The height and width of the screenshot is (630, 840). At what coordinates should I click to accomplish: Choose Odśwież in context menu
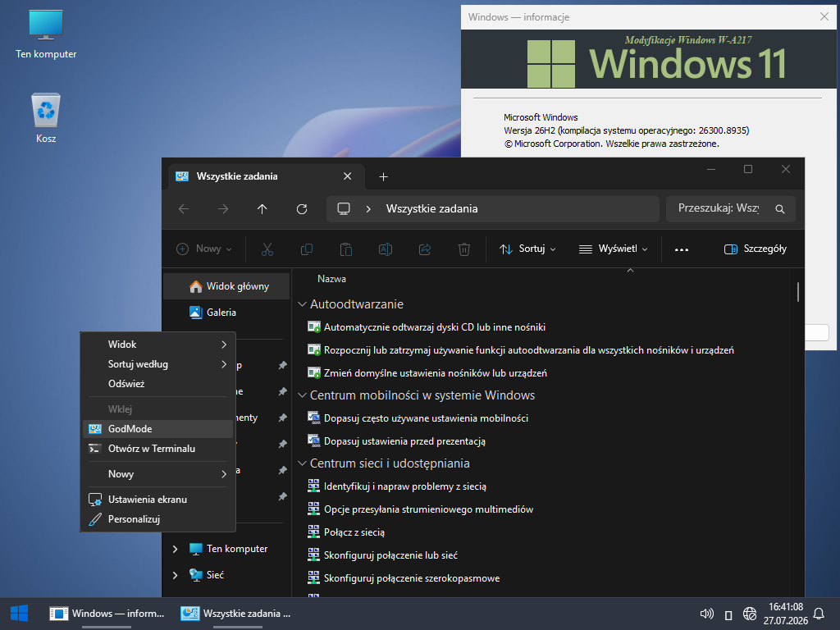(x=158, y=384)
